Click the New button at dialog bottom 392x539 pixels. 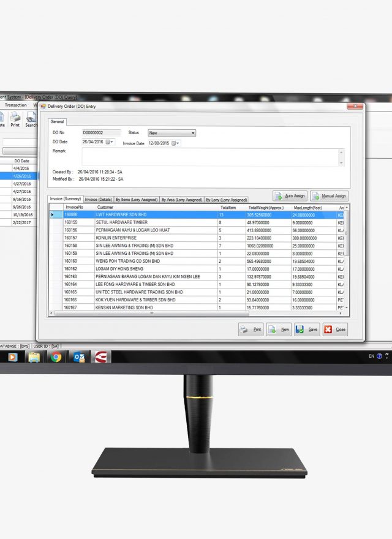tap(279, 330)
